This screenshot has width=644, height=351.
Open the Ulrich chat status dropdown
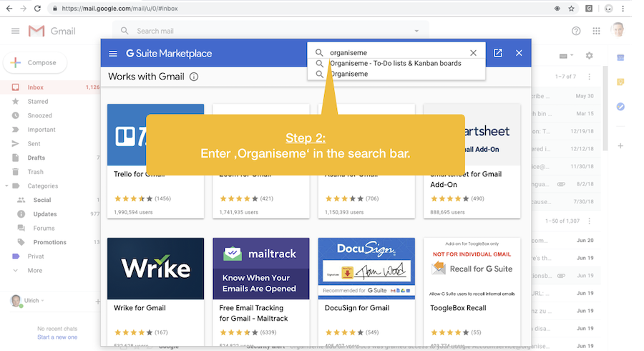coord(42,300)
